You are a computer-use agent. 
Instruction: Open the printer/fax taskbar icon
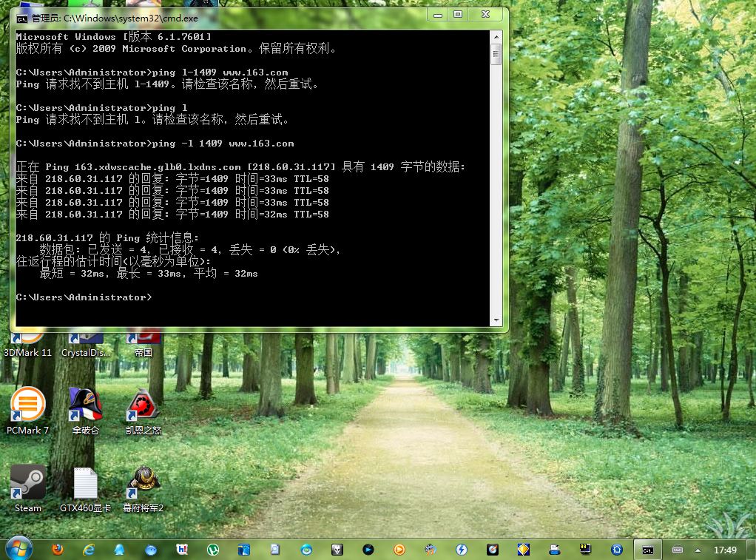(555, 550)
